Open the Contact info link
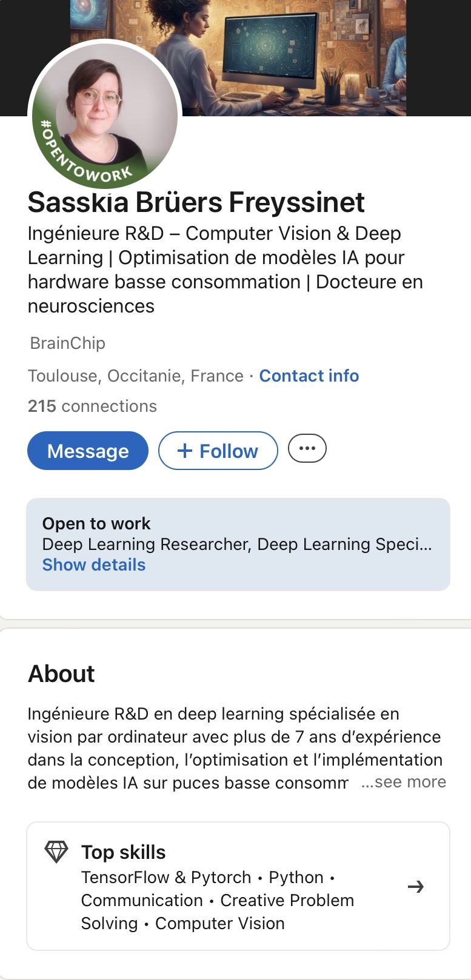Screen dimensions: 471x980 309,376
